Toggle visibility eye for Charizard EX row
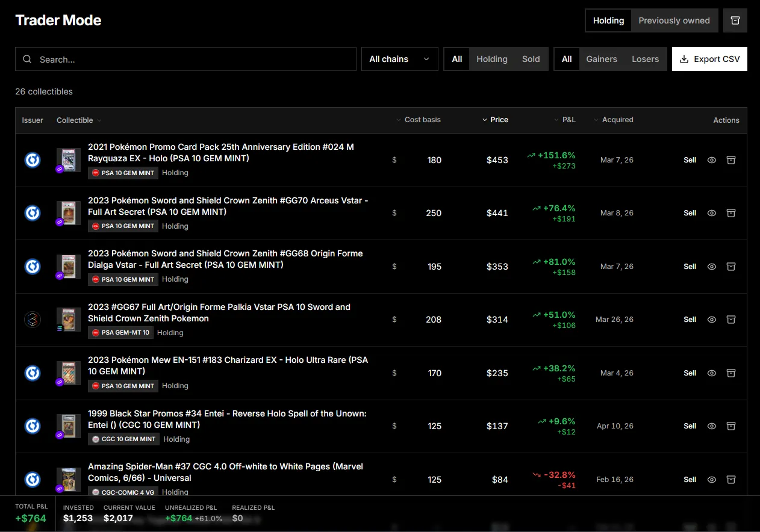Screen dimensions: 760x532 (x=712, y=373)
